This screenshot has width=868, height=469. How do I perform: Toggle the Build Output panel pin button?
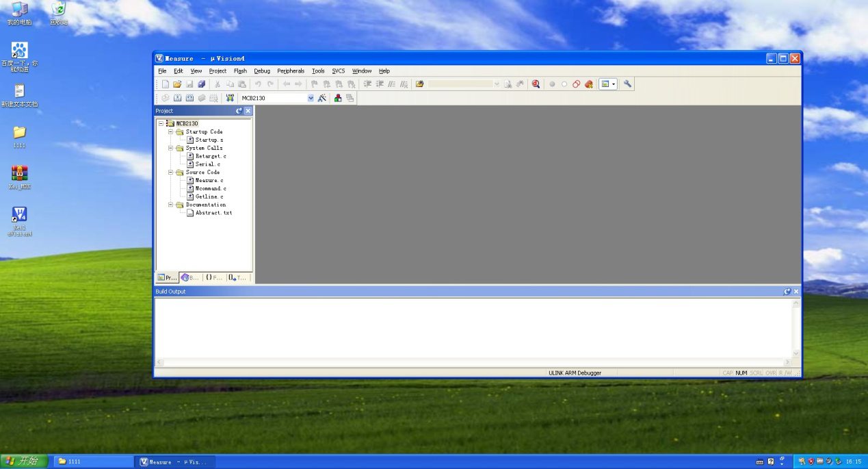(787, 292)
